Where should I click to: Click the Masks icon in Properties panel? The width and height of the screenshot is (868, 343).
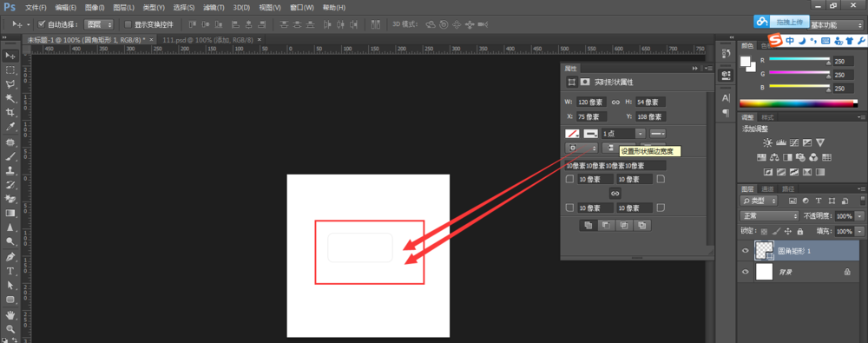pos(584,82)
